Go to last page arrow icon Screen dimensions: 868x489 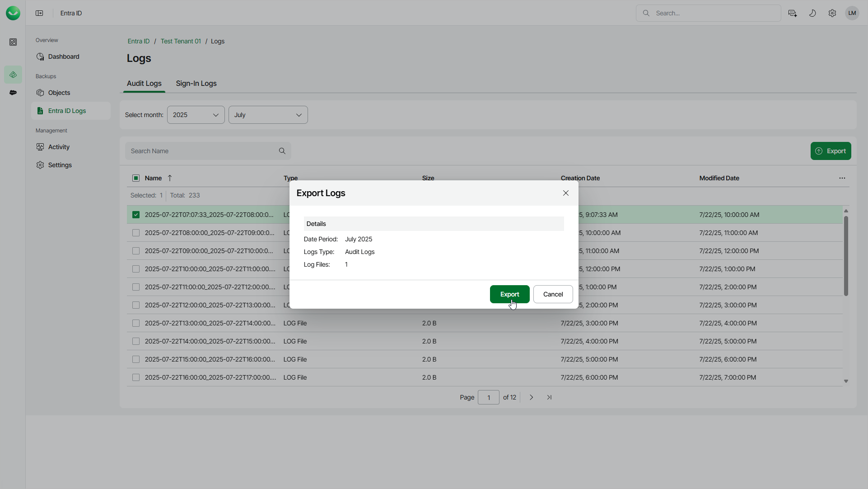pyautogui.click(x=549, y=397)
